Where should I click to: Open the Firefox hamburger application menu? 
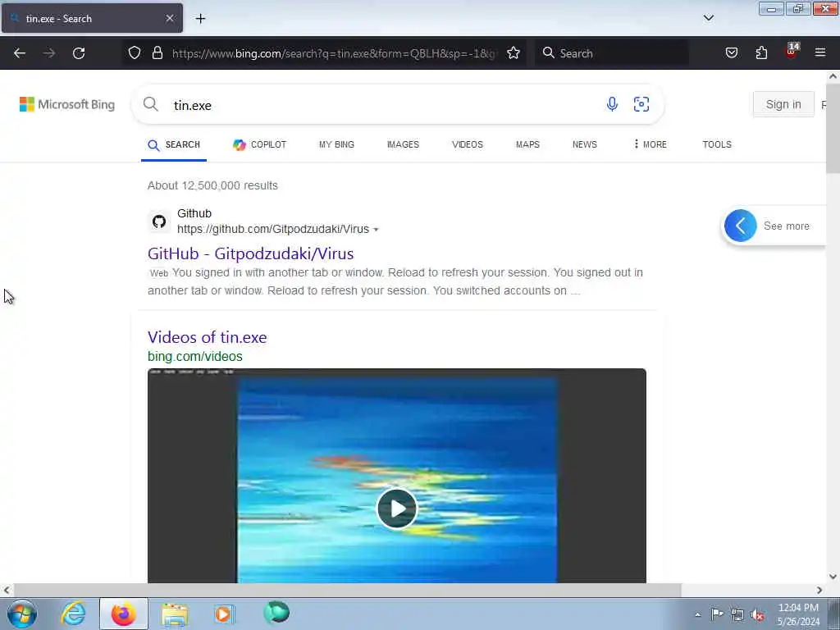(x=820, y=52)
